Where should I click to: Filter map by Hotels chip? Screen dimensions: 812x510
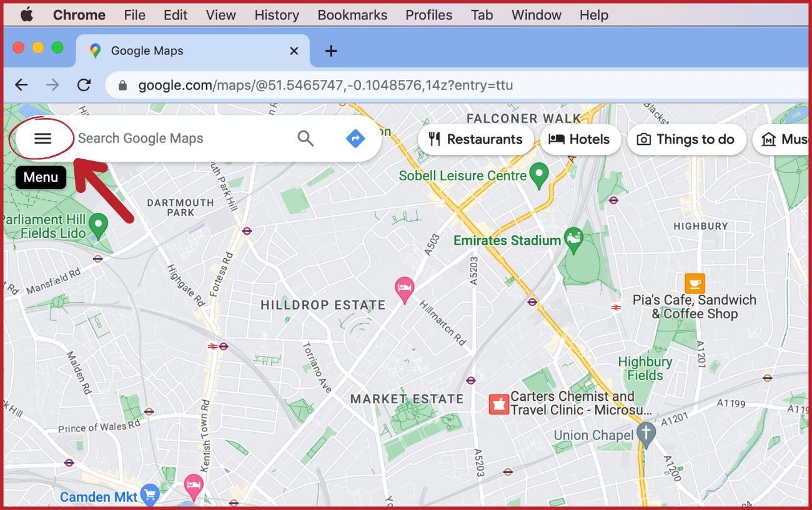(x=580, y=139)
